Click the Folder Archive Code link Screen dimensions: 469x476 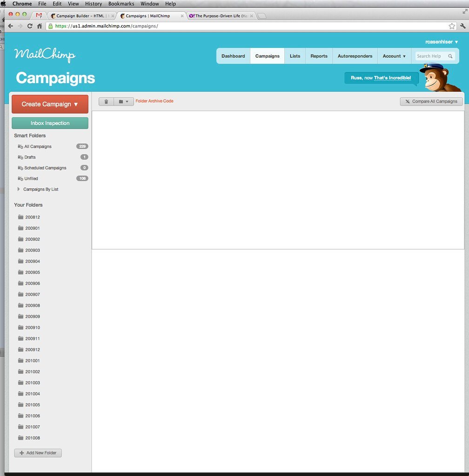pos(154,101)
